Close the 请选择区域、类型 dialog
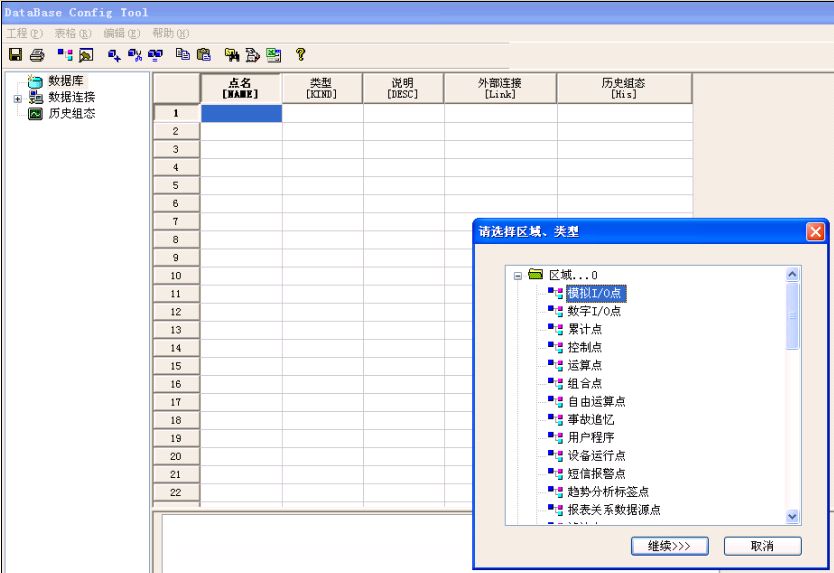Viewport: 834px width, 573px height. 815,231
